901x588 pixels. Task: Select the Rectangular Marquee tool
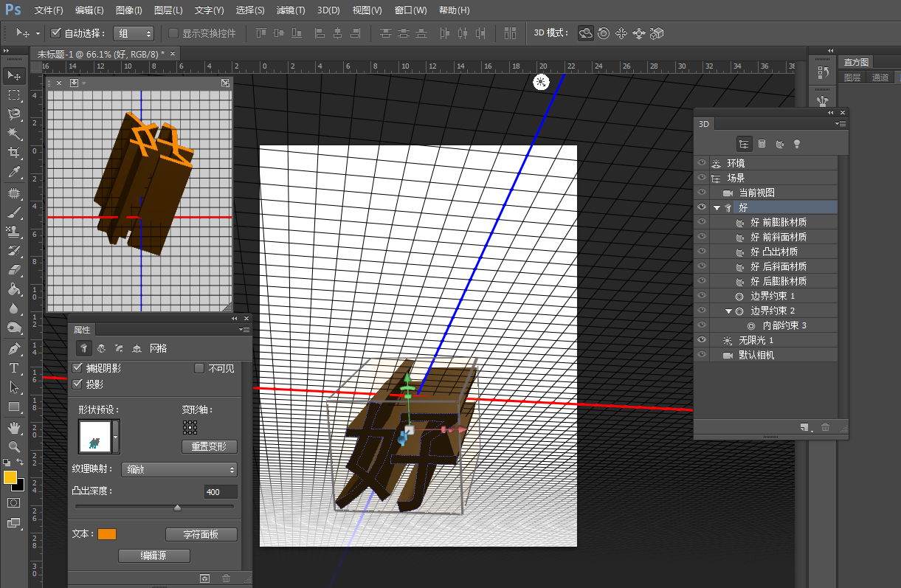13,95
